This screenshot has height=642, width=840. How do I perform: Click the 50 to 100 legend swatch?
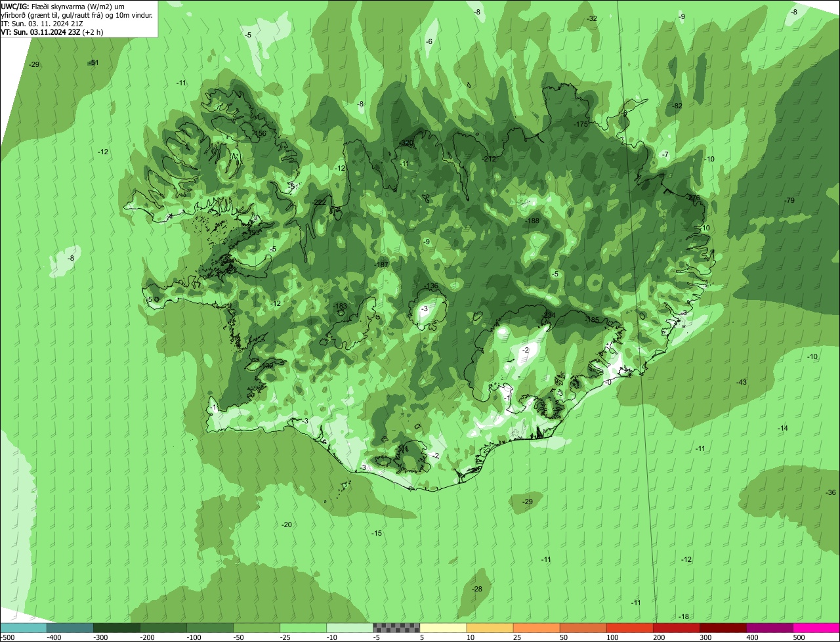pyautogui.click(x=583, y=628)
